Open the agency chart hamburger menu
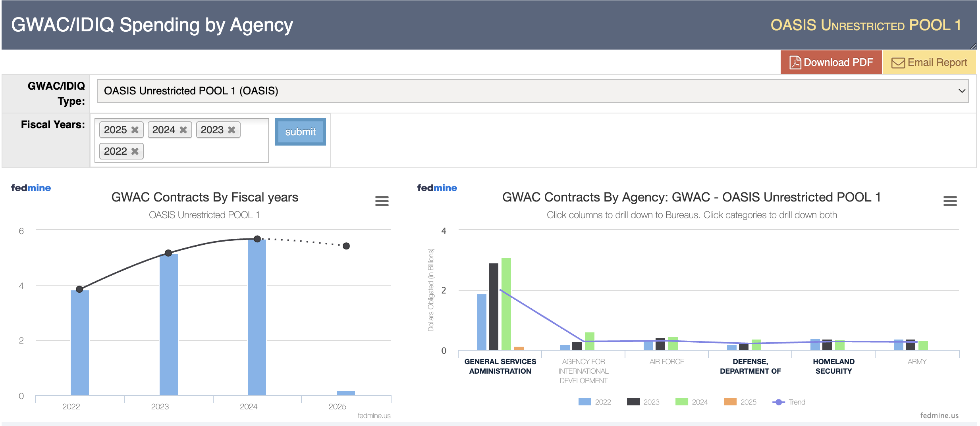980x426 pixels. click(x=950, y=201)
